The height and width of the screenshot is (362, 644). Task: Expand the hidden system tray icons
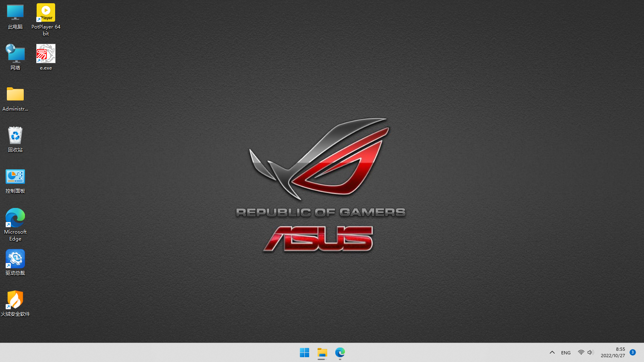(552, 353)
